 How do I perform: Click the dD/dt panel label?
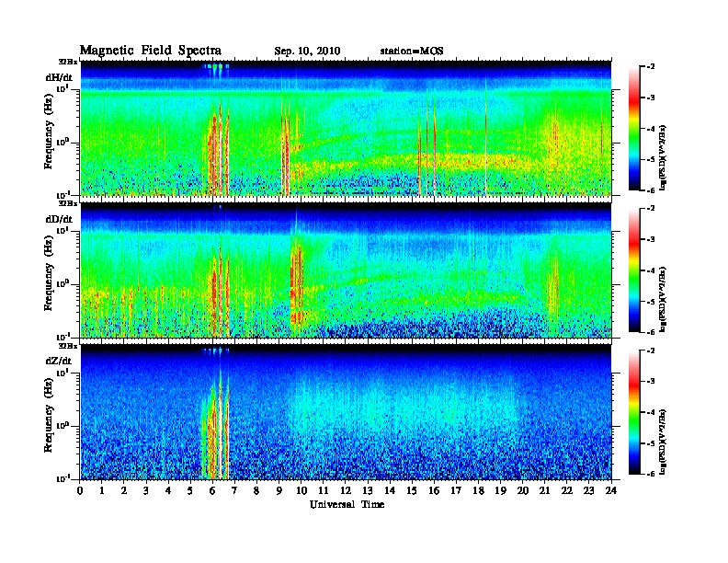59,219
